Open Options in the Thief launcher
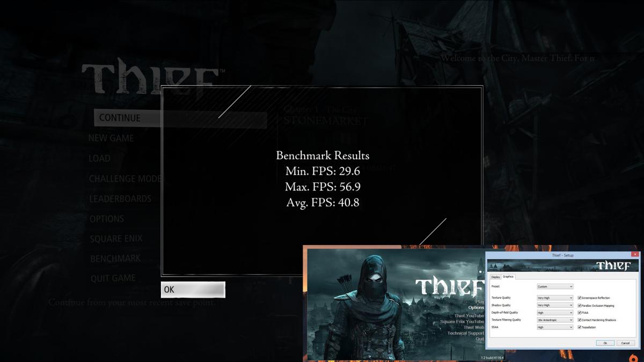The height and width of the screenshot is (362, 644). click(476, 308)
